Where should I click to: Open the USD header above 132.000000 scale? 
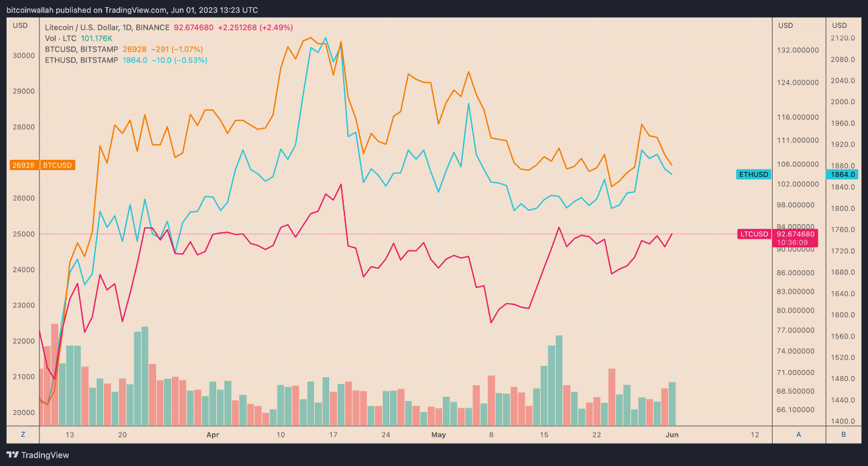786,25
